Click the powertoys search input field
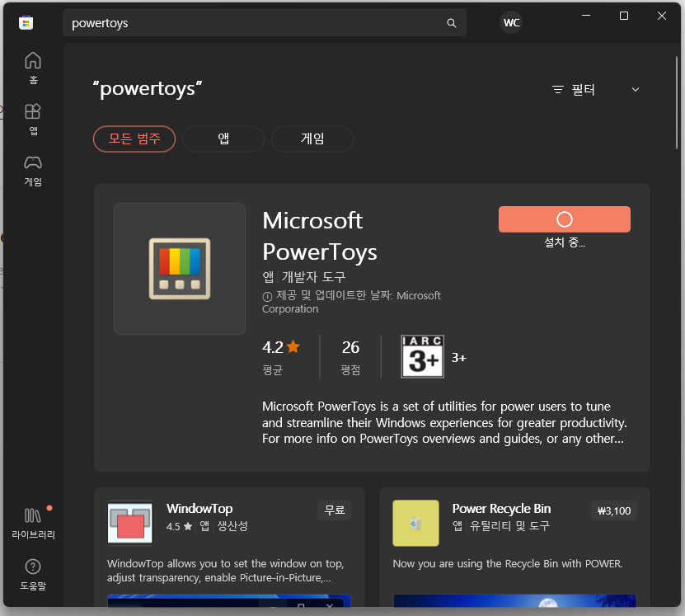Image resolution: width=685 pixels, height=616 pixels. (x=265, y=23)
